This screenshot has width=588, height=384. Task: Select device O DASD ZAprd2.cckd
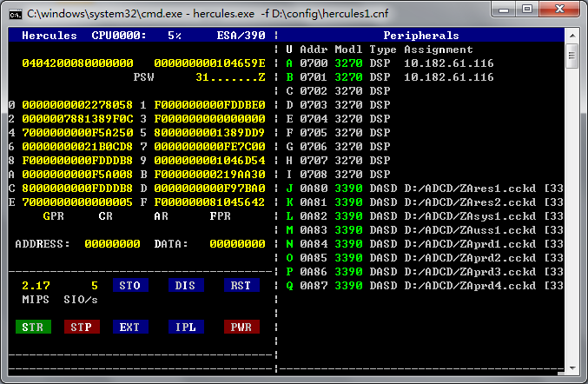tap(425, 258)
